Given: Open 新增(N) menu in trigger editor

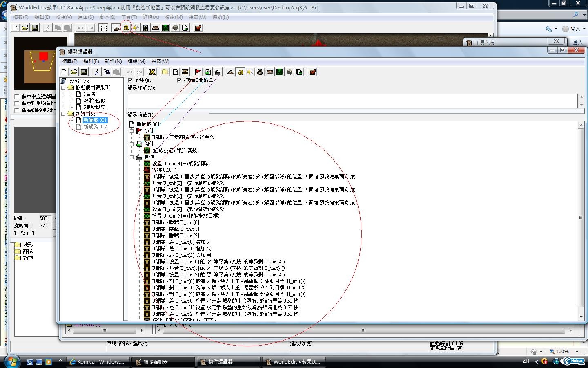Looking at the screenshot, I should [x=113, y=61].
